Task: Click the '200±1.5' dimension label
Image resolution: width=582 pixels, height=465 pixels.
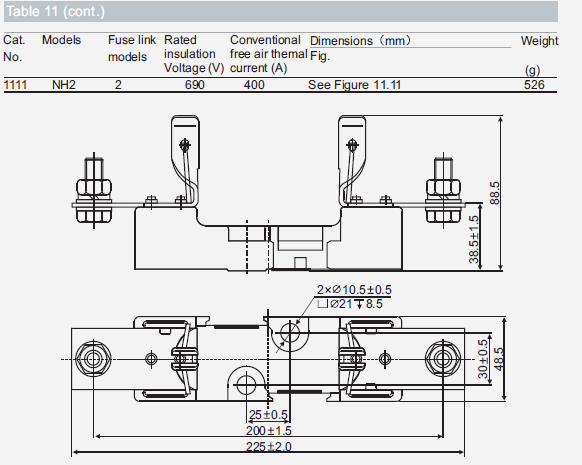Action: coord(269,431)
